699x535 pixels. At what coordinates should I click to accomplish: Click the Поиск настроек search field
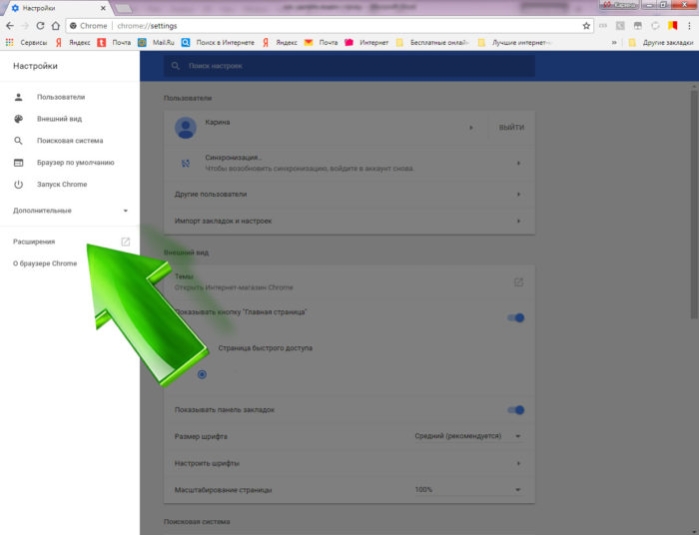click(349, 66)
